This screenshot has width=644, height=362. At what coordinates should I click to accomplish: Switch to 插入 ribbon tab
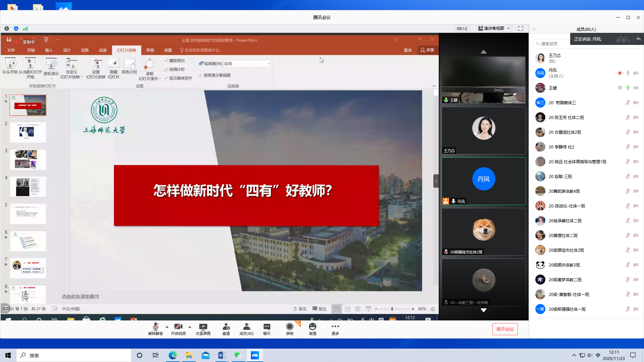(x=49, y=50)
